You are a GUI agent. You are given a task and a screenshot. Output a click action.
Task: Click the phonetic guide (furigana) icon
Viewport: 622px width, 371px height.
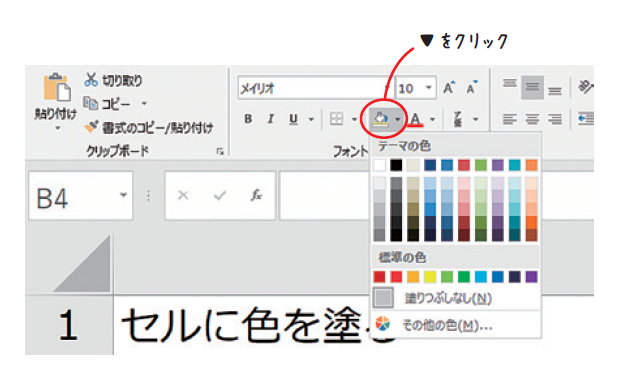click(458, 119)
